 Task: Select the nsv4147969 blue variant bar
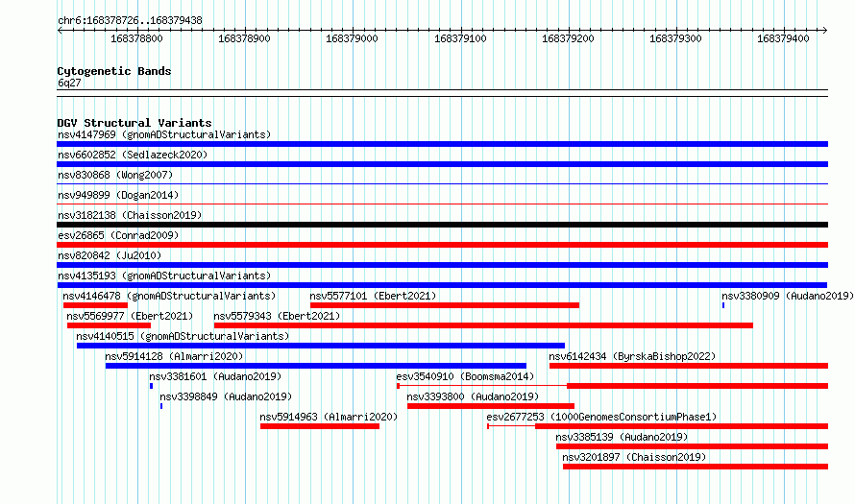(x=442, y=144)
